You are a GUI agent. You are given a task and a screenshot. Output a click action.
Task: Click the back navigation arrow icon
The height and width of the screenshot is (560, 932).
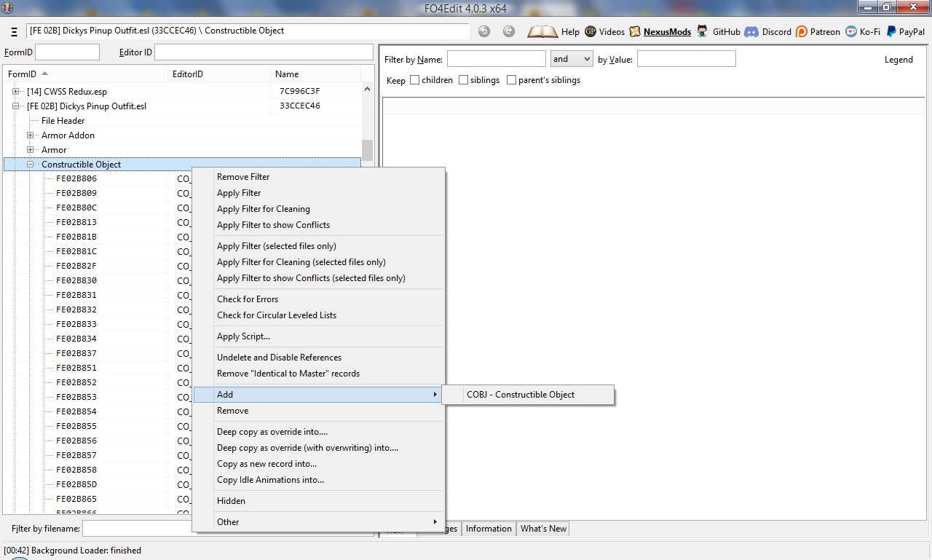[484, 31]
